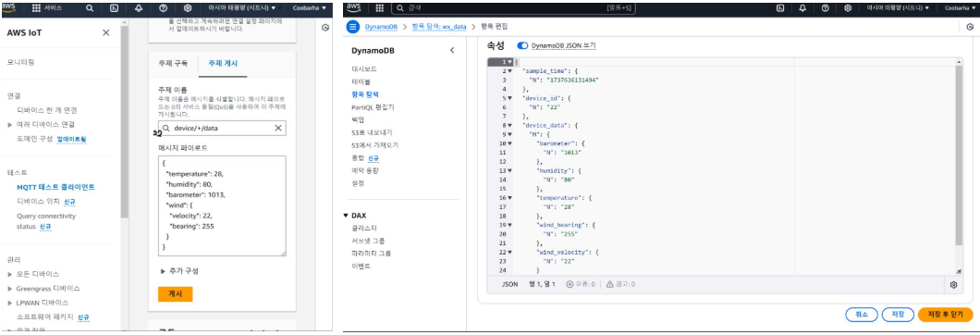Open PartiQL 편집기 in DynamoDB sidebar
The width and height of the screenshot is (980, 335).
click(x=374, y=107)
